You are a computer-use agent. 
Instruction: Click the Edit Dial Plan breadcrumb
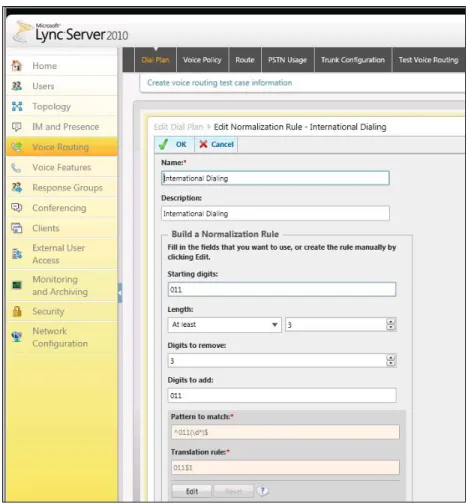pyautogui.click(x=178, y=127)
